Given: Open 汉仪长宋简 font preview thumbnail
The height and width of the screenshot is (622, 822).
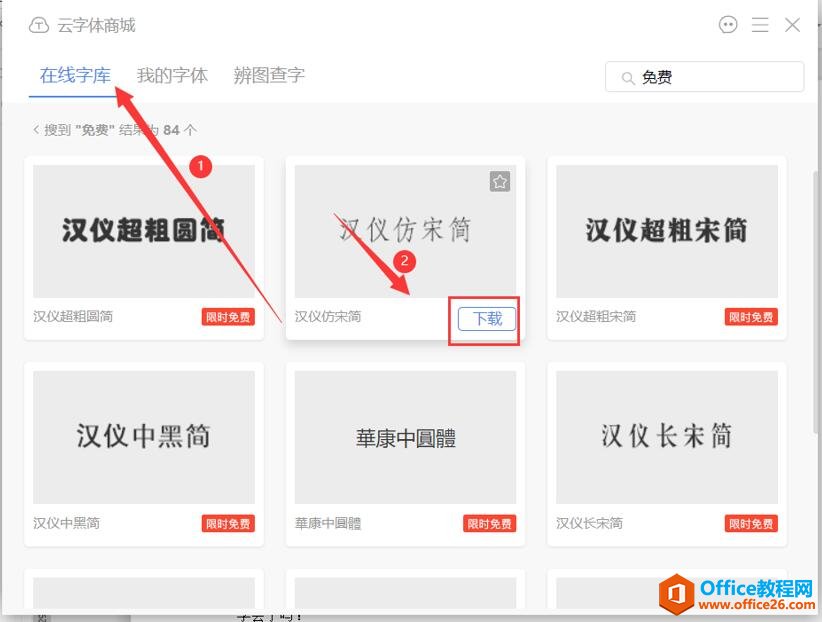Looking at the screenshot, I should (667, 437).
